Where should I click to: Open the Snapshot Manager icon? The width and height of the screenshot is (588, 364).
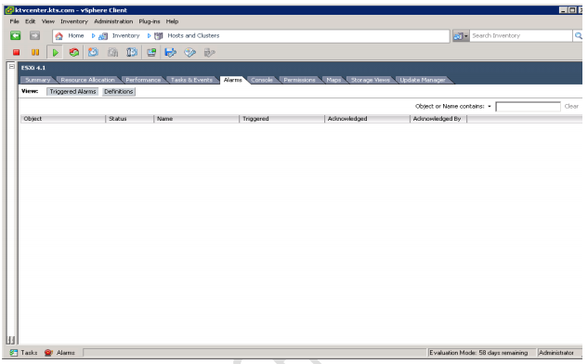click(x=132, y=53)
